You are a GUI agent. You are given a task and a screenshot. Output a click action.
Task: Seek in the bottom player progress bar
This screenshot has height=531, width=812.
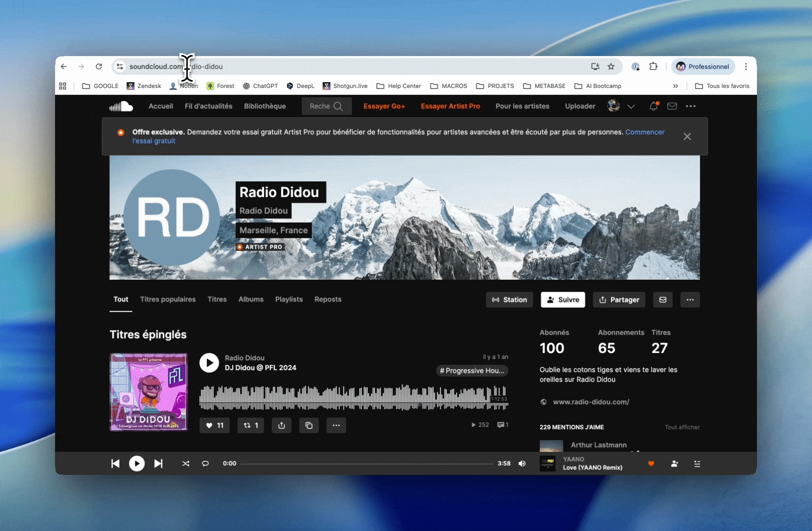click(x=367, y=464)
